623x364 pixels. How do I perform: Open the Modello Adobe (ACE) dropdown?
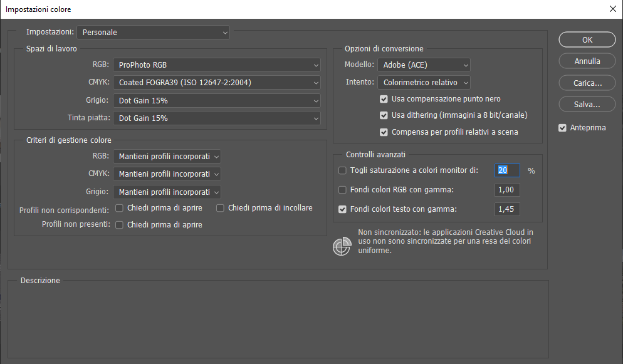coord(424,65)
